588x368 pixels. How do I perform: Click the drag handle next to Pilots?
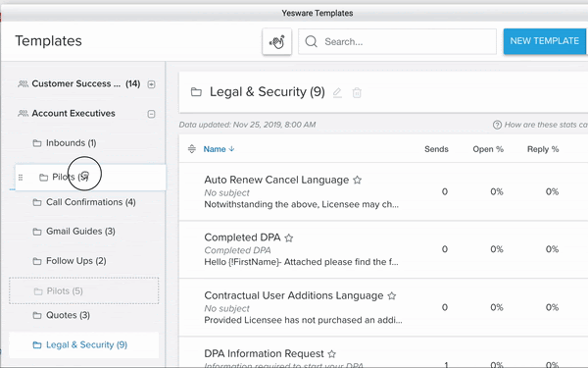coord(21,178)
